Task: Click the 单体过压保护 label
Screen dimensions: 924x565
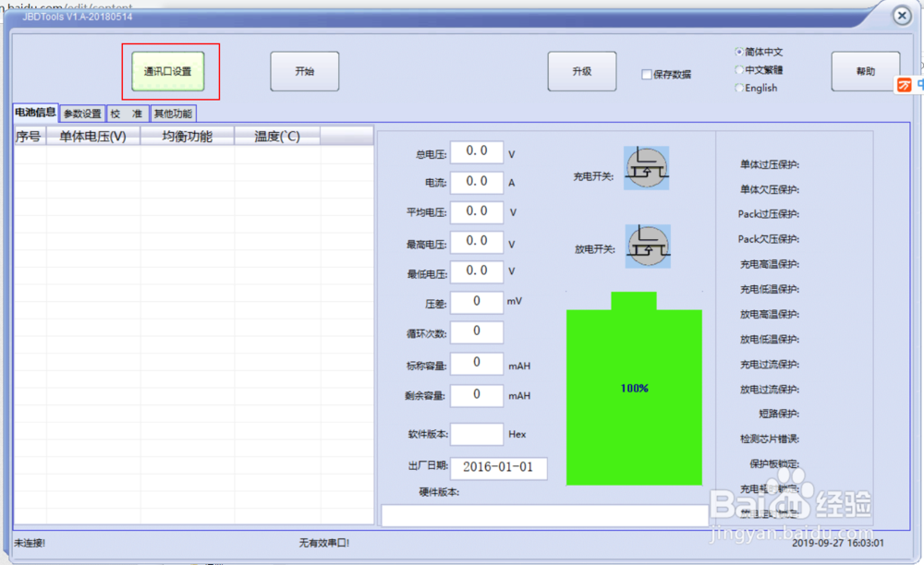Action: [770, 164]
